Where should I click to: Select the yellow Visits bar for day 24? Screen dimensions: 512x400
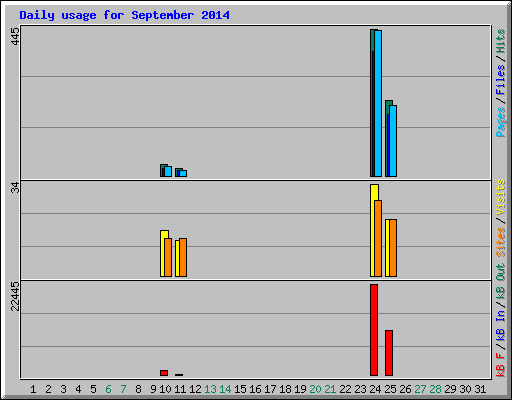tap(374, 230)
